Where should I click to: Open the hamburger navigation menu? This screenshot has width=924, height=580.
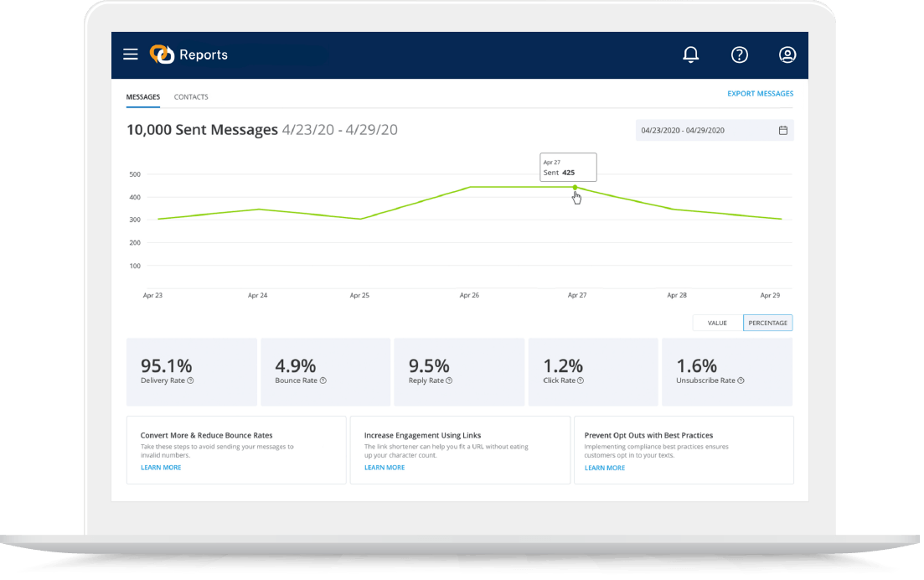(x=131, y=54)
